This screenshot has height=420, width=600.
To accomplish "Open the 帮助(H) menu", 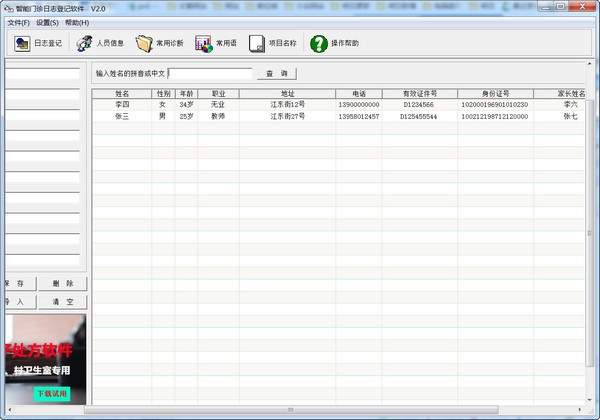I will [76, 22].
